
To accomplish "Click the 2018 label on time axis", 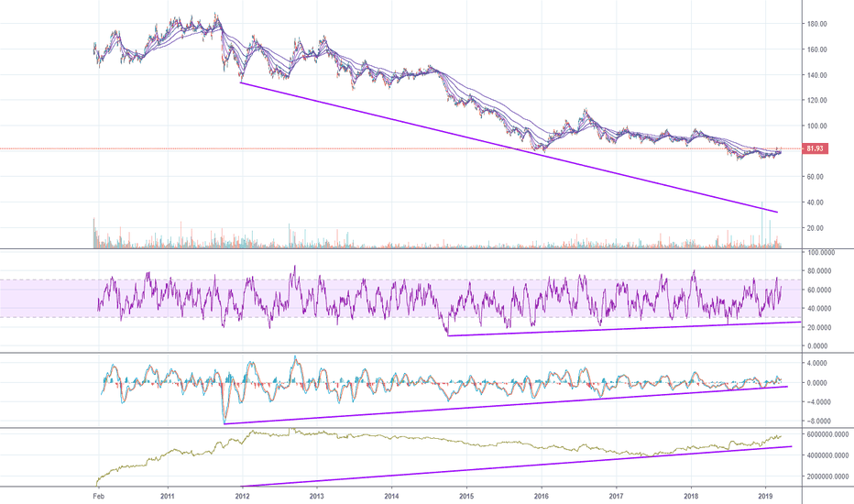I will [x=691, y=497].
